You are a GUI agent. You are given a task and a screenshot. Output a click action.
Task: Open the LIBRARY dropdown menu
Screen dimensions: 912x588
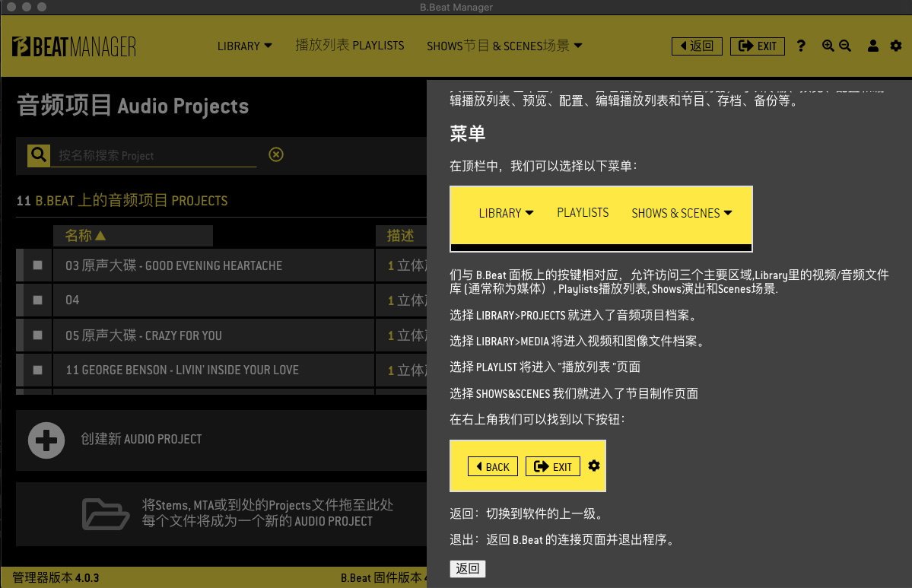pos(245,46)
